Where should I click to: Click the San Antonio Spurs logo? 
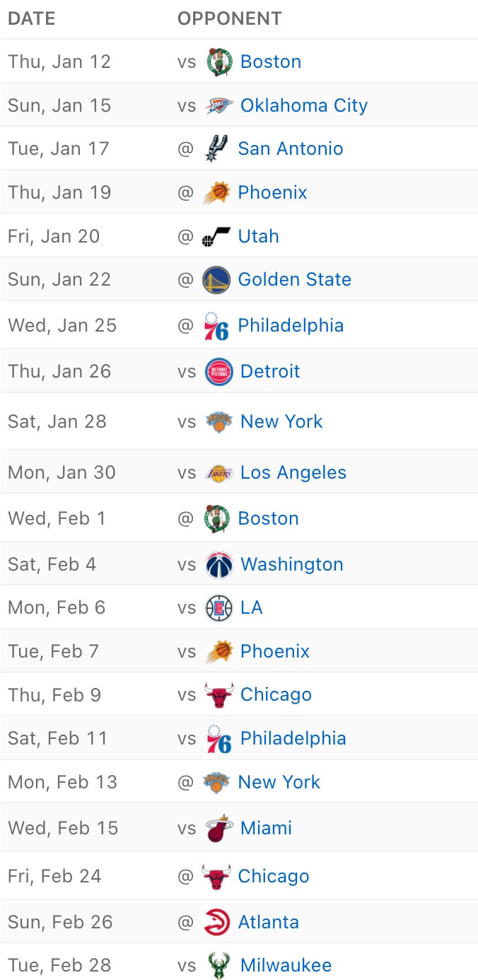pos(216,148)
